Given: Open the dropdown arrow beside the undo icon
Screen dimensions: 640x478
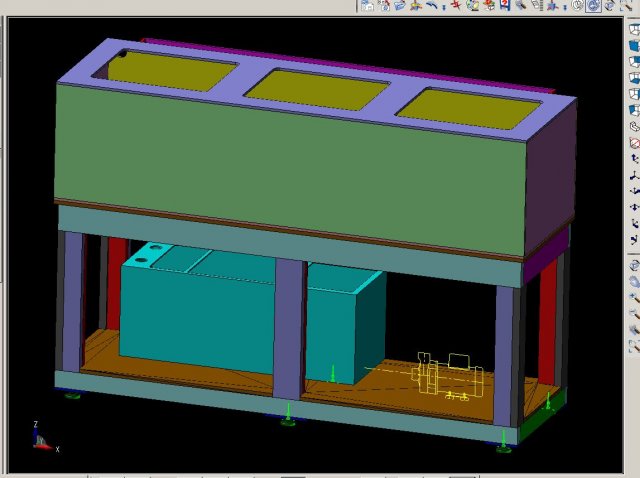Looking at the screenshot, I should [x=443, y=6].
